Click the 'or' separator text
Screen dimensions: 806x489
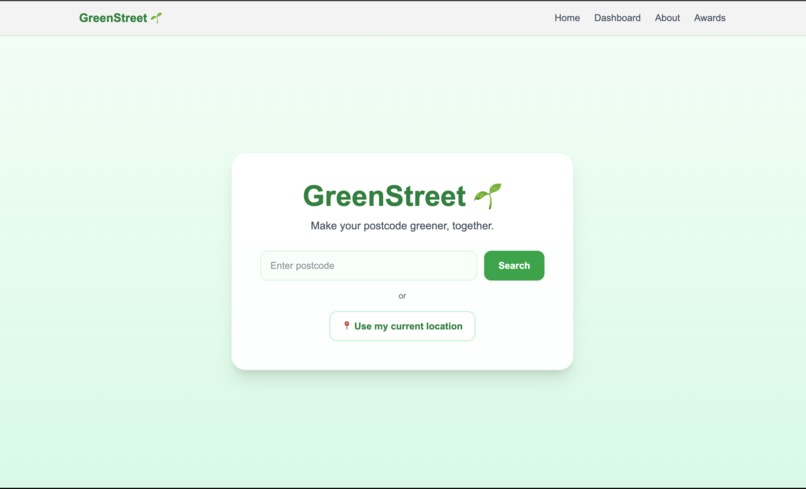coord(402,296)
